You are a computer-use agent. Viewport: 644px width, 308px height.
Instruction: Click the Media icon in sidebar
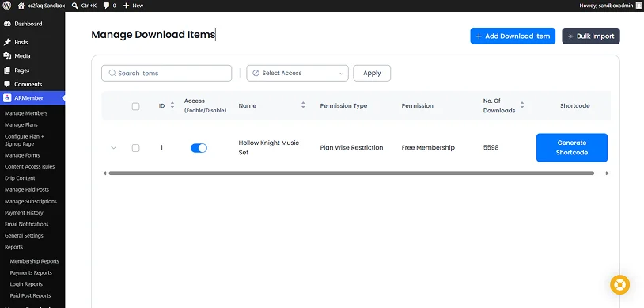7,56
